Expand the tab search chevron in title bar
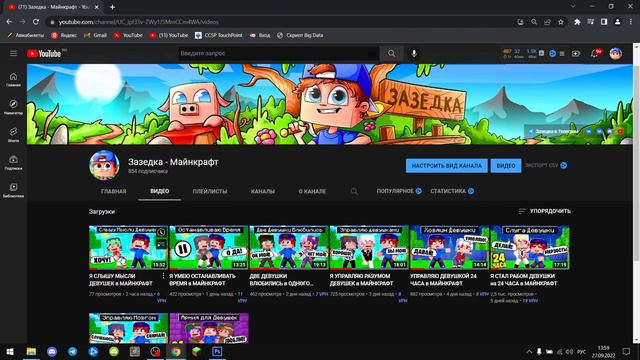Image resolution: width=640 pixels, height=360 pixels. tap(573, 6)
